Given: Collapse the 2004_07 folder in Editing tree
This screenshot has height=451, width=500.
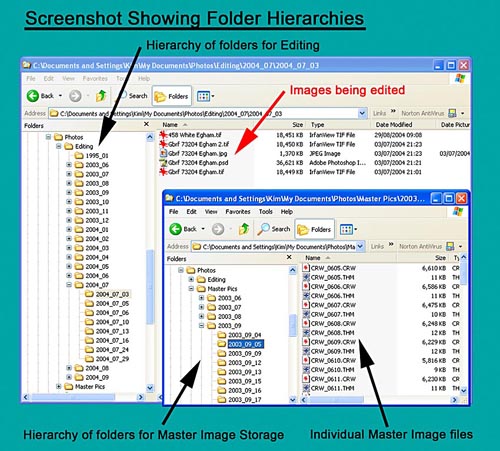Looking at the screenshot, I should 69,285.
